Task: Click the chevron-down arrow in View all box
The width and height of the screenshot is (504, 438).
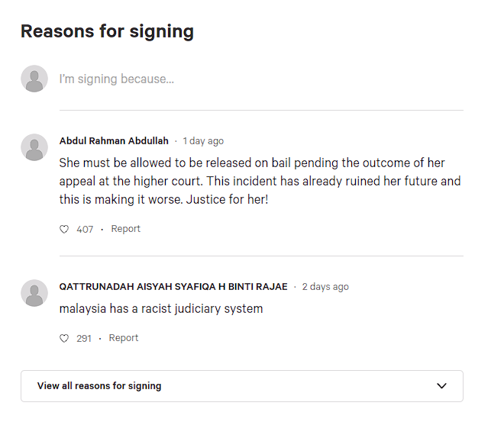Action: point(442,385)
